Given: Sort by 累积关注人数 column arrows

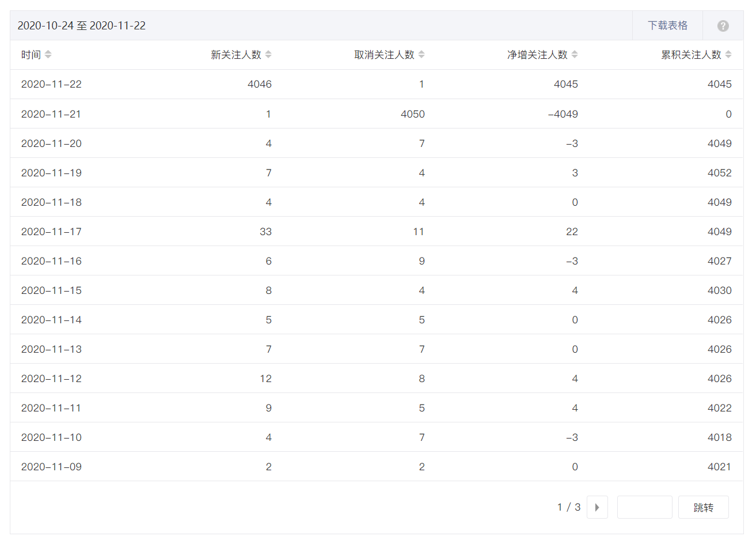Looking at the screenshot, I should pos(728,54).
